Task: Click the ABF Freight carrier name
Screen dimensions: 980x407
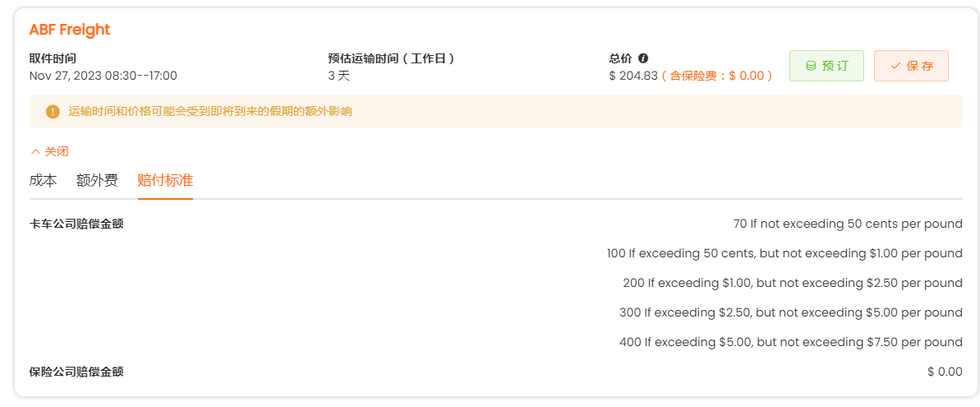Action: (x=70, y=30)
